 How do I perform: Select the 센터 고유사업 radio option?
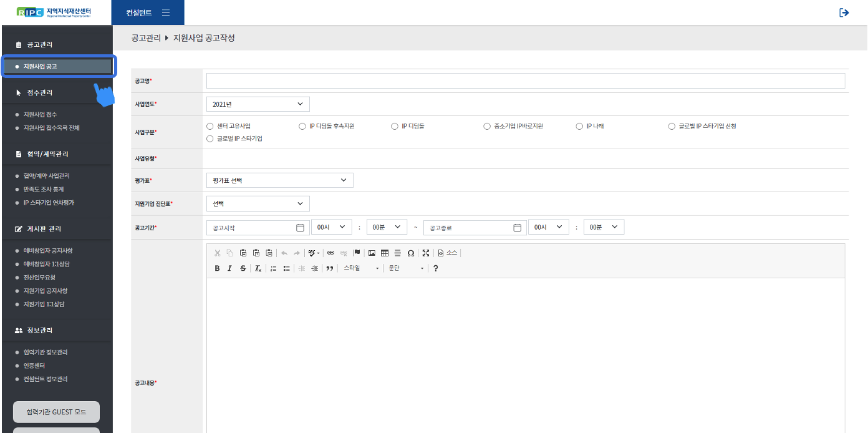pyautogui.click(x=210, y=126)
